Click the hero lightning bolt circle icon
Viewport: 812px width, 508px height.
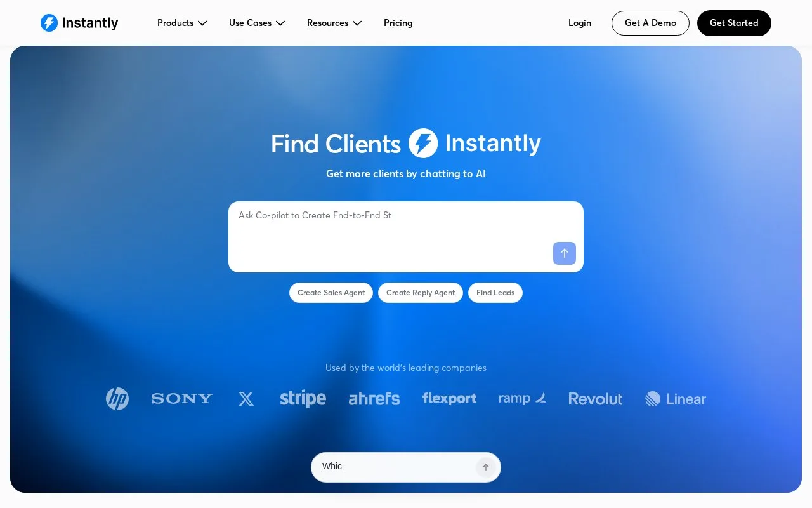(x=423, y=143)
